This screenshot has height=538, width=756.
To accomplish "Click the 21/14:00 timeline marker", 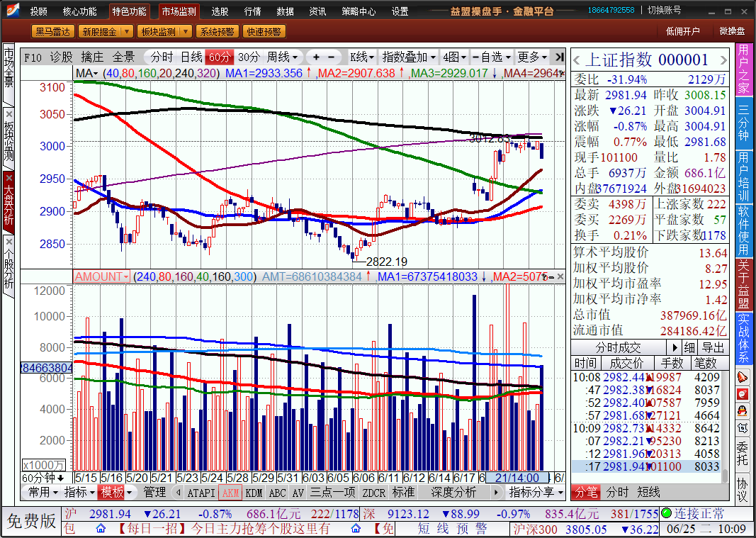I will click(x=517, y=478).
